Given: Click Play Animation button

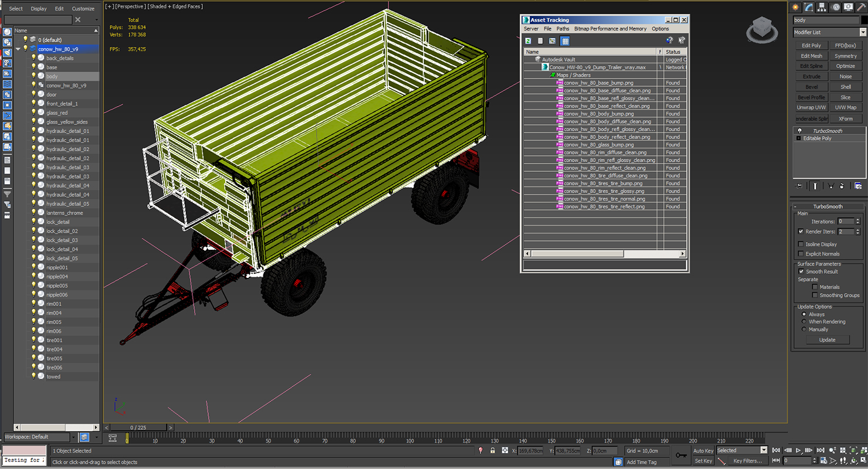Looking at the screenshot, I should tap(799, 450).
